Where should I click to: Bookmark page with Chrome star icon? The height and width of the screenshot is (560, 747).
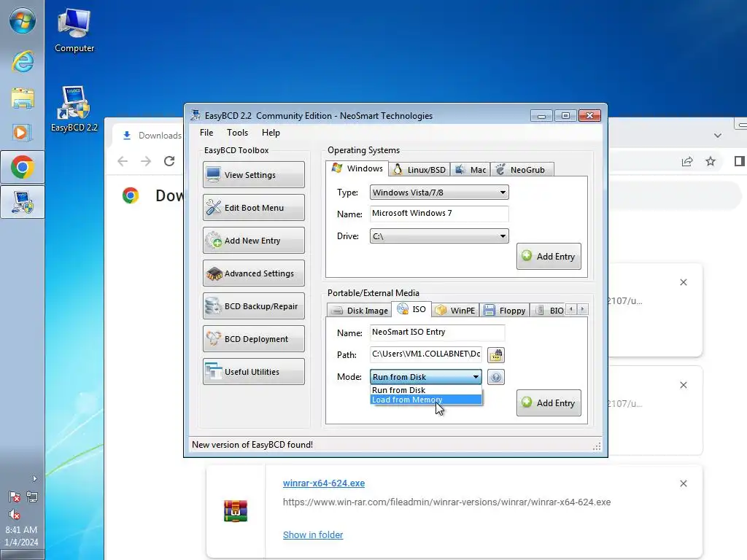(x=711, y=161)
